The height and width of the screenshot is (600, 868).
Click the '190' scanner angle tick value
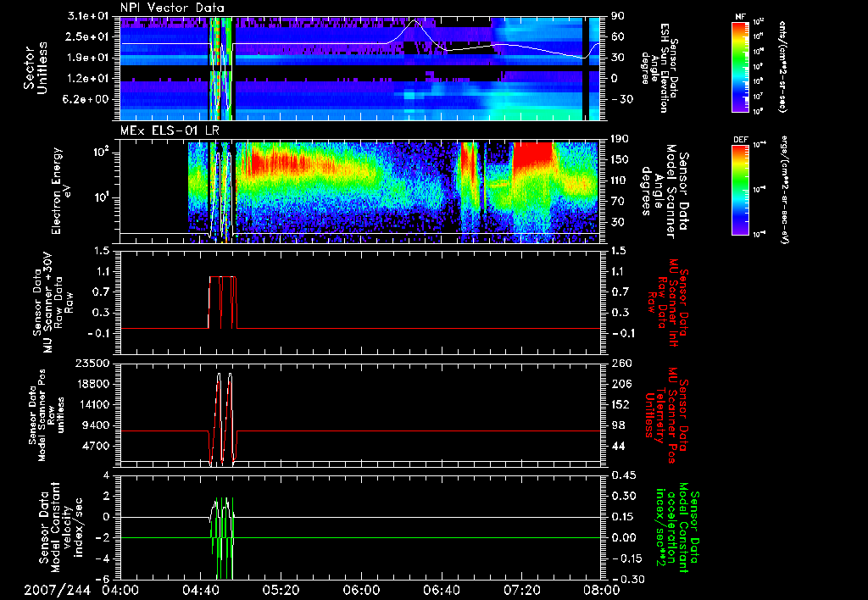[x=620, y=139]
